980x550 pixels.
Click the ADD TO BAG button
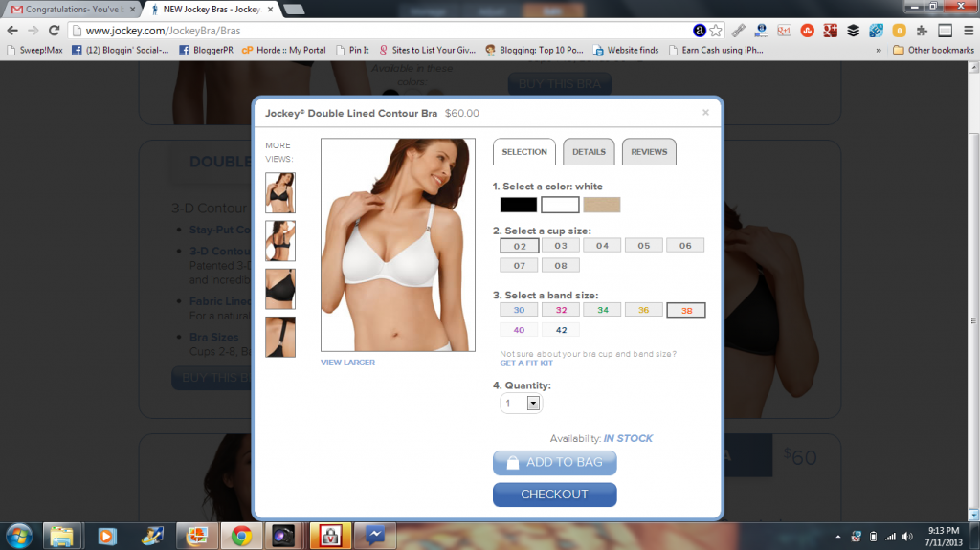554,463
